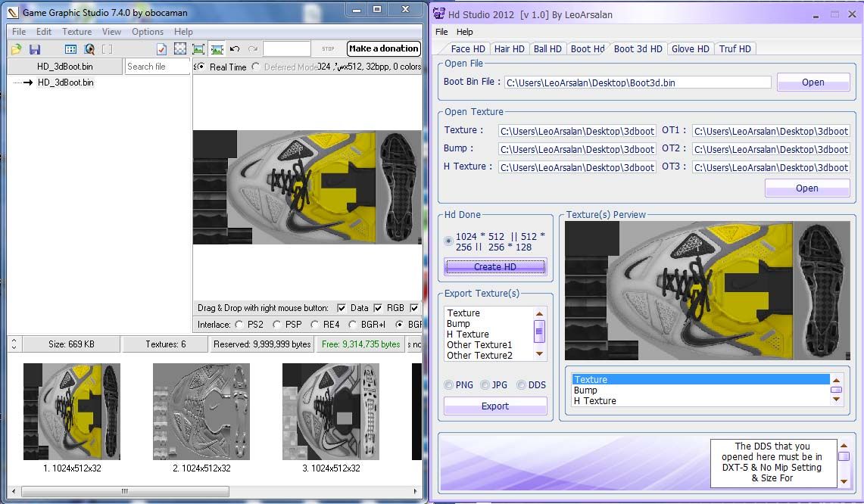
Task: Click the blue floppy disk save icon
Action: [35, 49]
